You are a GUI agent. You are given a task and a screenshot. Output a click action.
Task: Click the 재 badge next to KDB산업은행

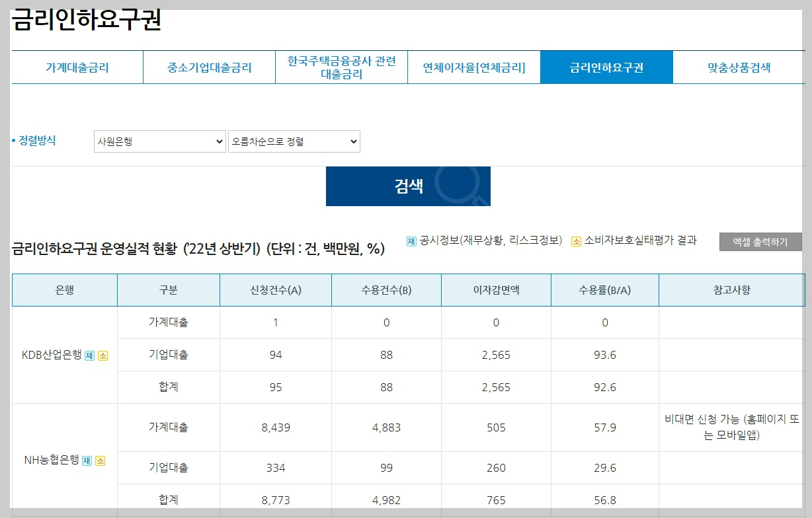(89, 355)
